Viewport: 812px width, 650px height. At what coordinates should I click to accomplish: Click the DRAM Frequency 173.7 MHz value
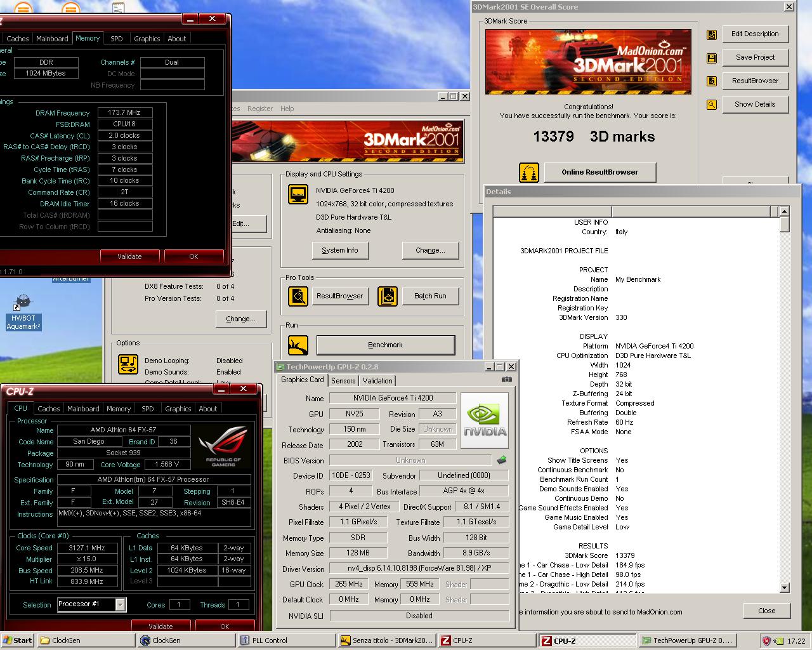coord(125,112)
